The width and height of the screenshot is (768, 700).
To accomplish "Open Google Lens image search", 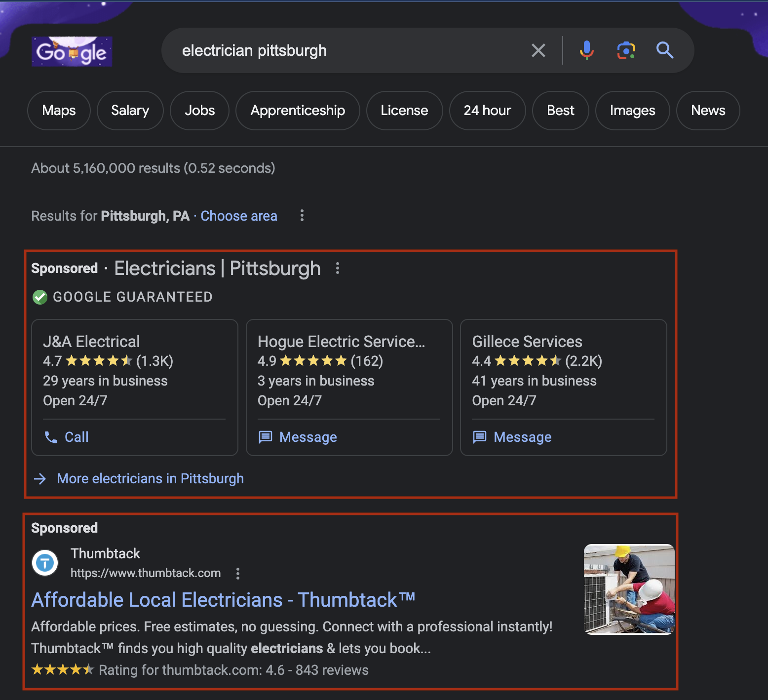I will click(x=626, y=50).
